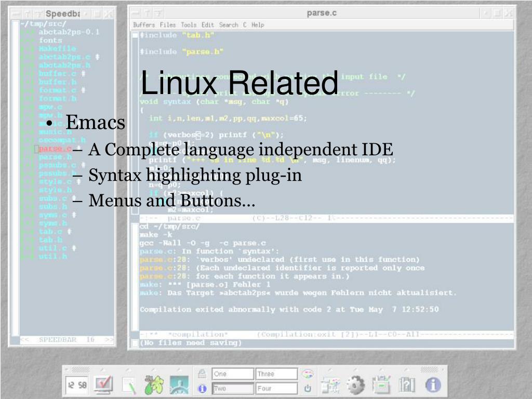The height and width of the screenshot is (399, 532).
Task: Open abctab2ps.c in Speedbar
Action: [x=64, y=57]
